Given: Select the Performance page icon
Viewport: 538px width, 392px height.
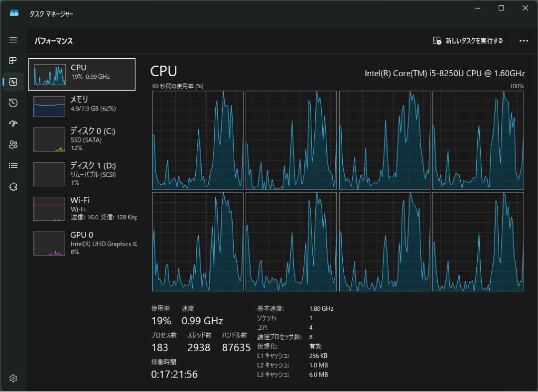Looking at the screenshot, I should (x=13, y=82).
